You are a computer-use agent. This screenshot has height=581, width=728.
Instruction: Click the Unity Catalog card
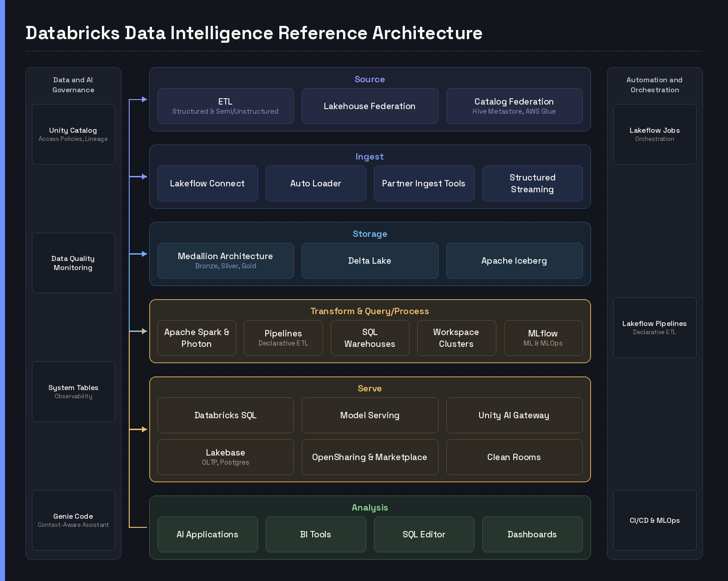point(73,134)
